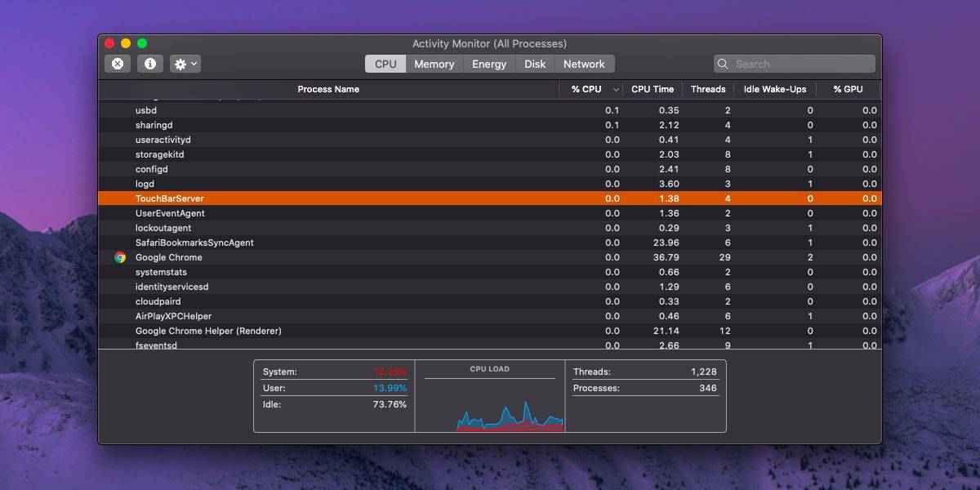Sort by the CPU Time column header

(x=652, y=89)
